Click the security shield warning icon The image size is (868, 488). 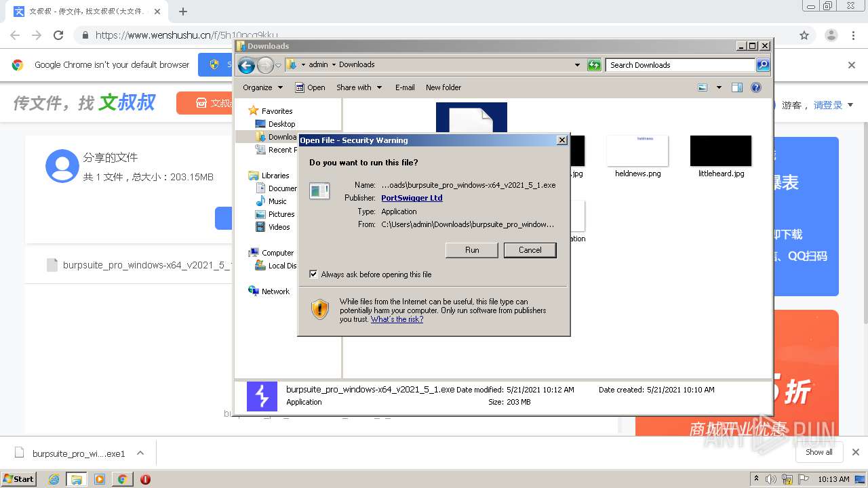[320, 310]
